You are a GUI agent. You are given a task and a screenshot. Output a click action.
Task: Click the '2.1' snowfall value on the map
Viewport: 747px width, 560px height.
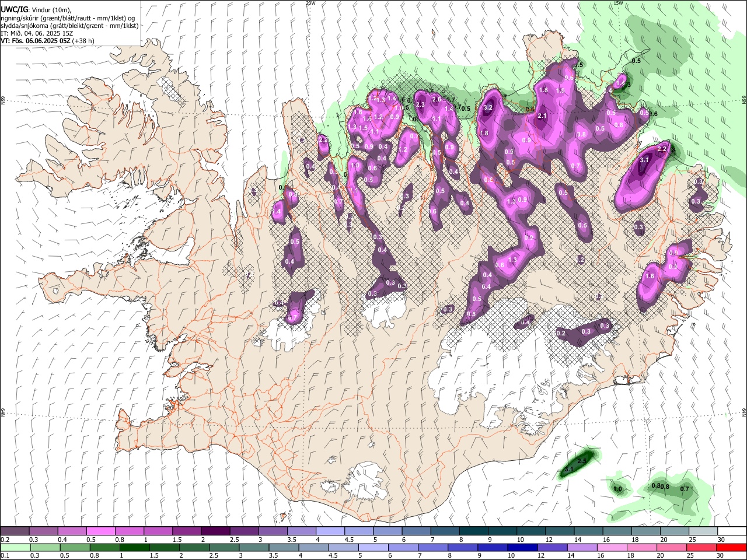coord(542,116)
